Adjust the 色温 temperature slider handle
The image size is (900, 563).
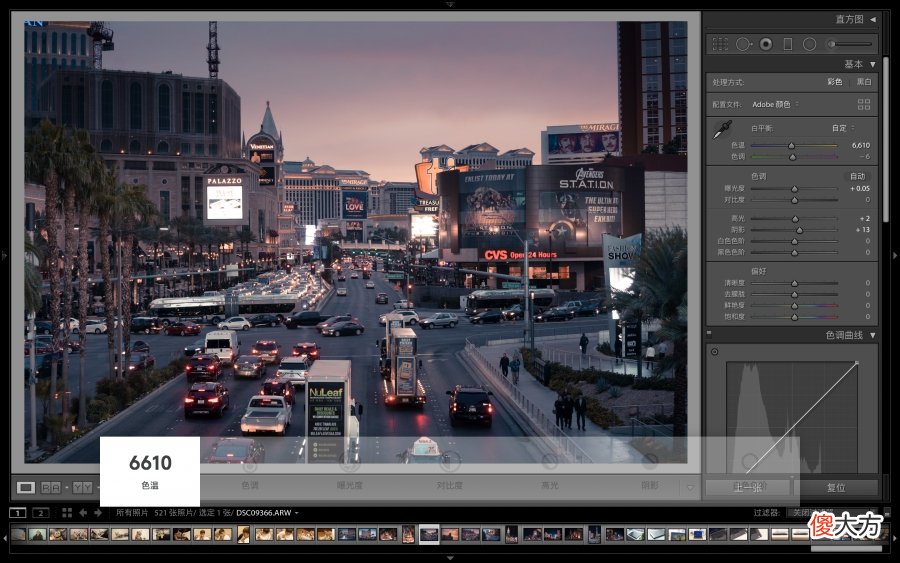coord(792,146)
